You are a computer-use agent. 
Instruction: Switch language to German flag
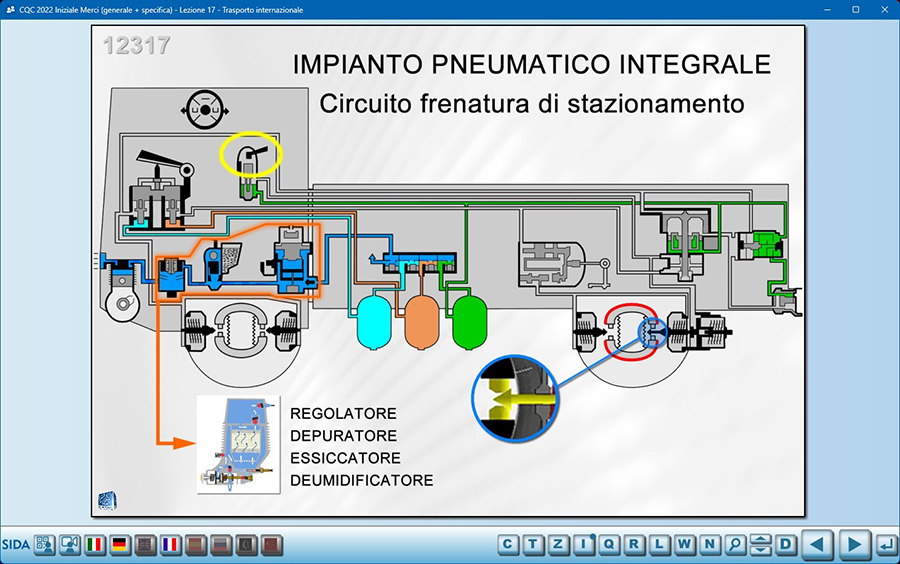pyautogui.click(x=120, y=545)
